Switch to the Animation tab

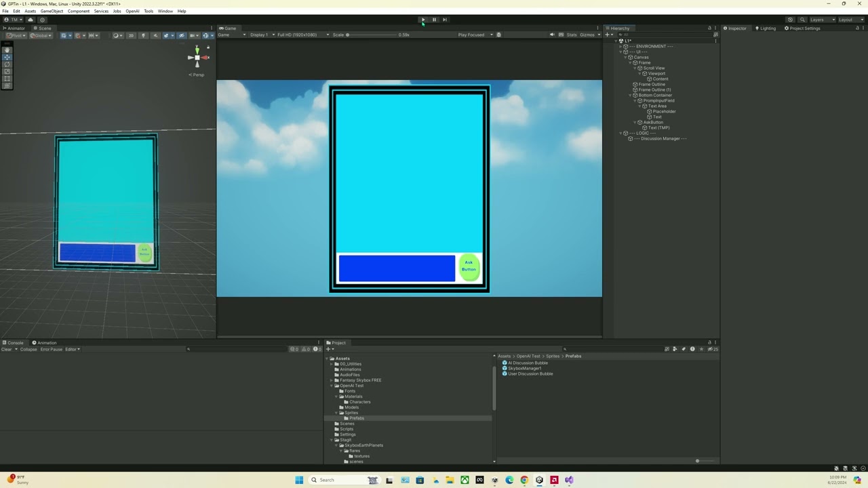[x=45, y=343]
